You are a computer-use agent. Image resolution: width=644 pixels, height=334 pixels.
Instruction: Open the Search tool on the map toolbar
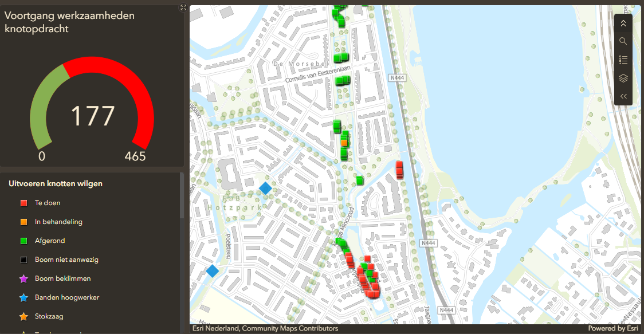623,41
